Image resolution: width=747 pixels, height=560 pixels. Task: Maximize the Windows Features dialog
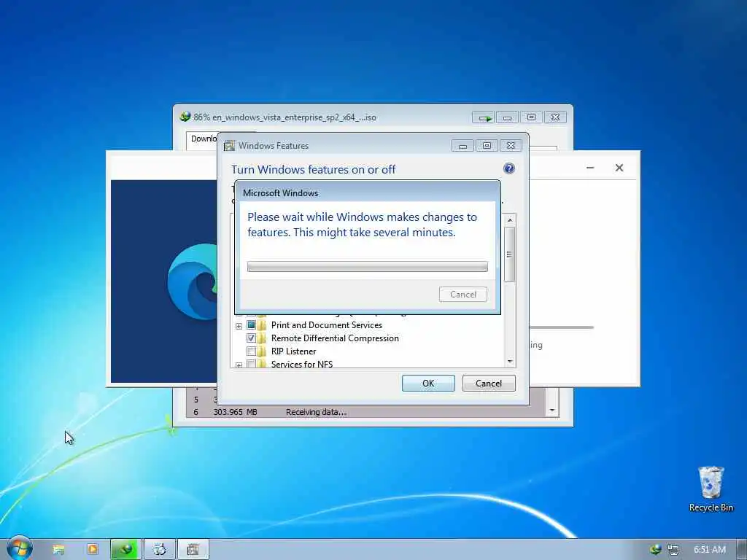pos(487,146)
